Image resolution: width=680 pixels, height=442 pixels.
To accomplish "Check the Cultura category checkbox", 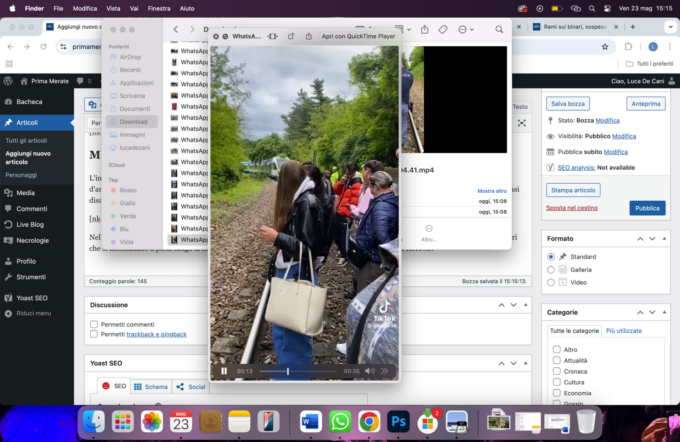I will coord(557,382).
